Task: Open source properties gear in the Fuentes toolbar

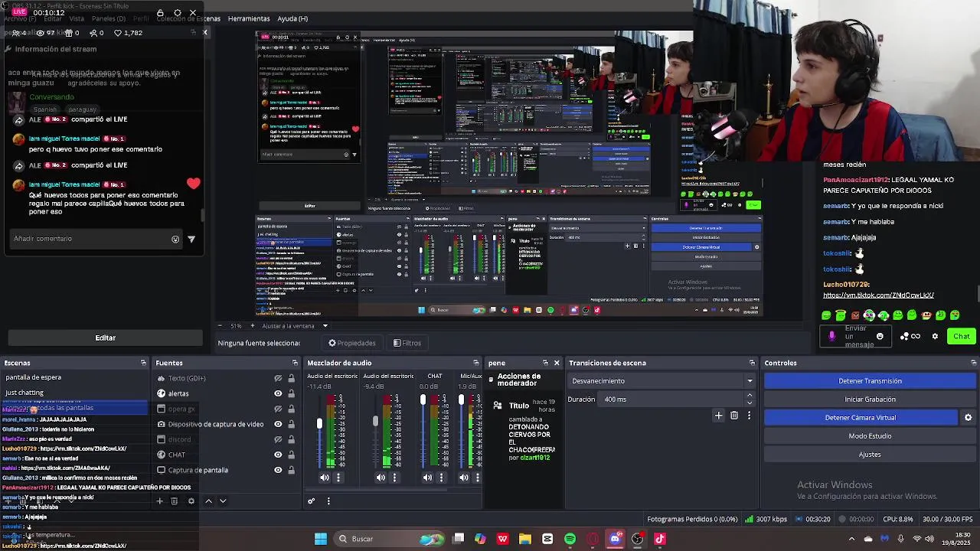Action: point(191,501)
